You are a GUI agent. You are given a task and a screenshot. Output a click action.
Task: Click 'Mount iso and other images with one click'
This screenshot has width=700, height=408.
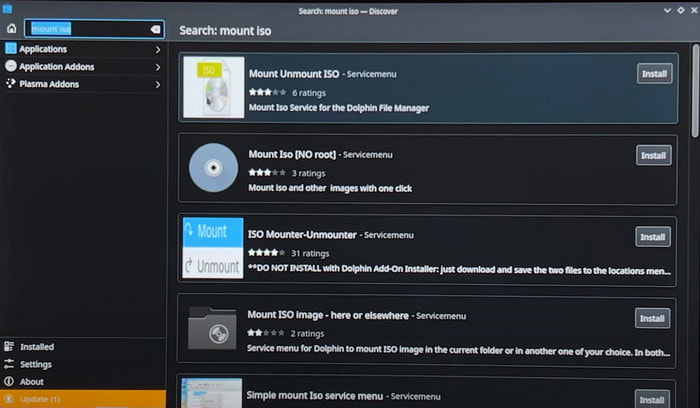330,188
